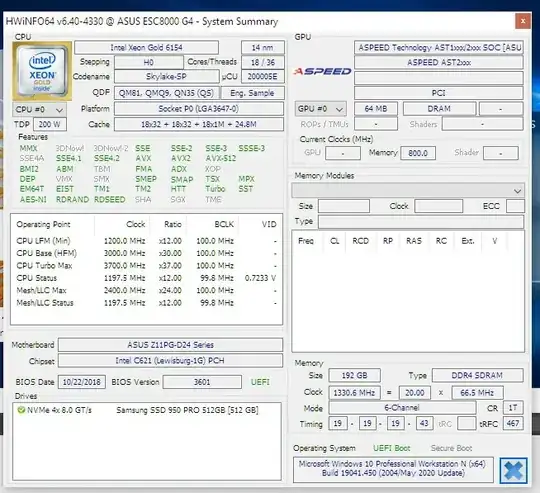The width and height of the screenshot is (540, 493).
Task: Click the green check icon next to NVMe drive
Action: [x=21, y=410]
